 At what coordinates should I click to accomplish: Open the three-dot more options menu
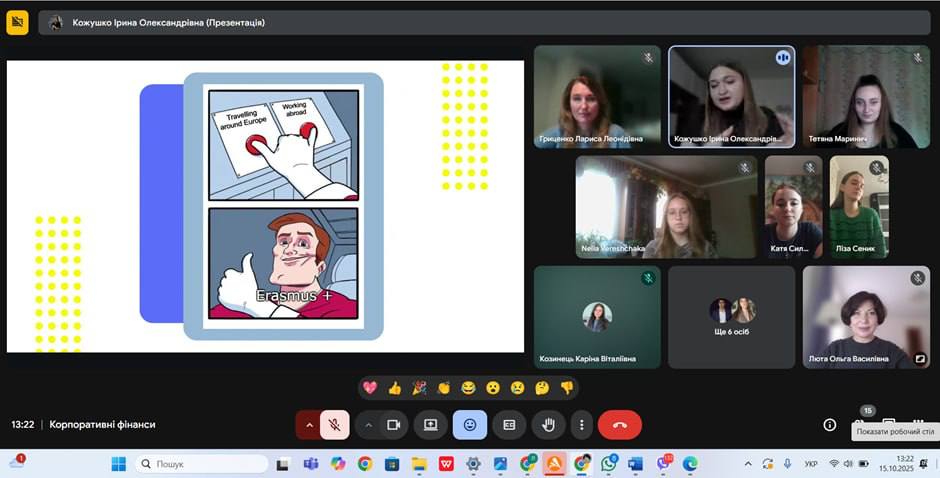pyautogui.click(x=582, y=425)
